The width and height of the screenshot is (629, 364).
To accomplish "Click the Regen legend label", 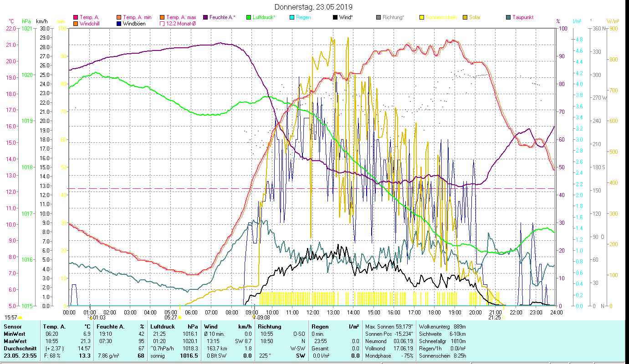I will pos(303,17).
